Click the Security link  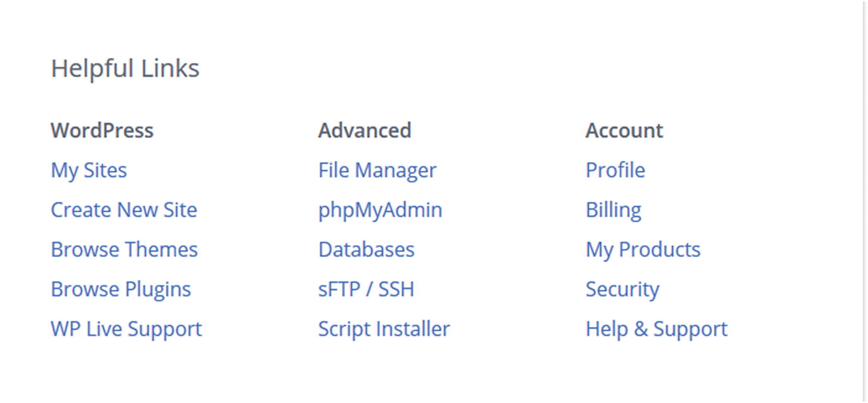pyautogui.click(x=622, y=289)
